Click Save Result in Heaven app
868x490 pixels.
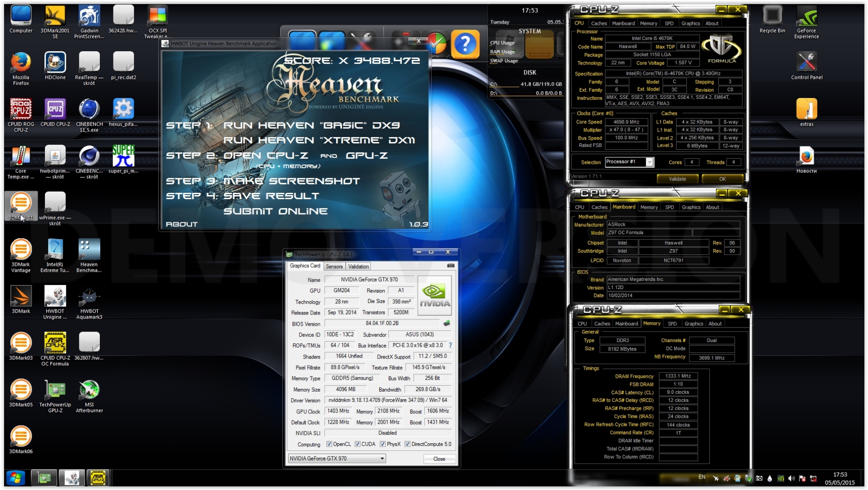coord(271,196)
